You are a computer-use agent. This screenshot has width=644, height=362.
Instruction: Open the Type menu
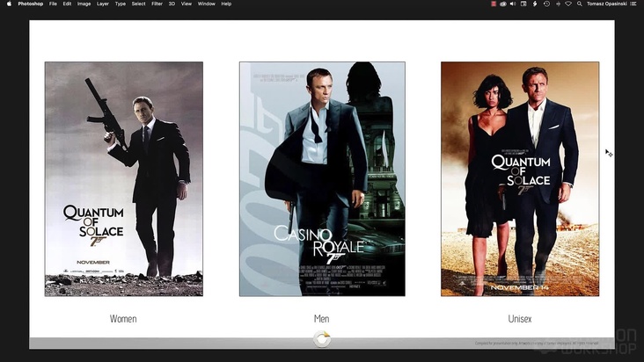121,4
